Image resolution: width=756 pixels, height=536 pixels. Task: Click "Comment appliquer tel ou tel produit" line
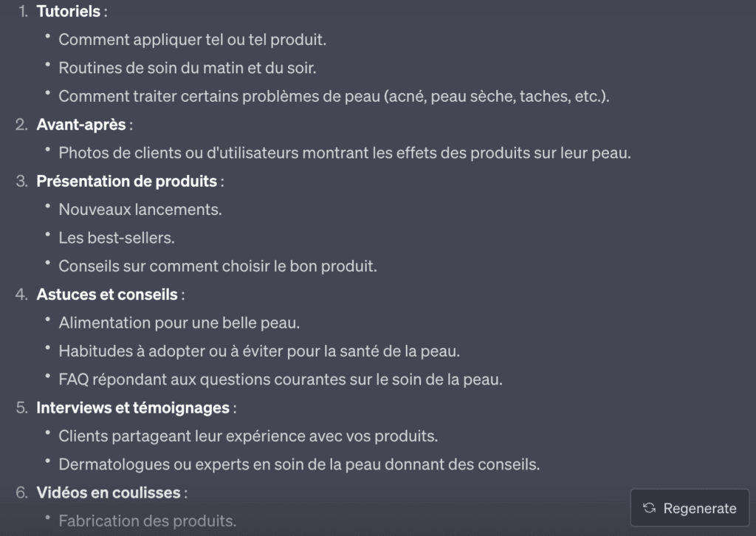(192, 40)
